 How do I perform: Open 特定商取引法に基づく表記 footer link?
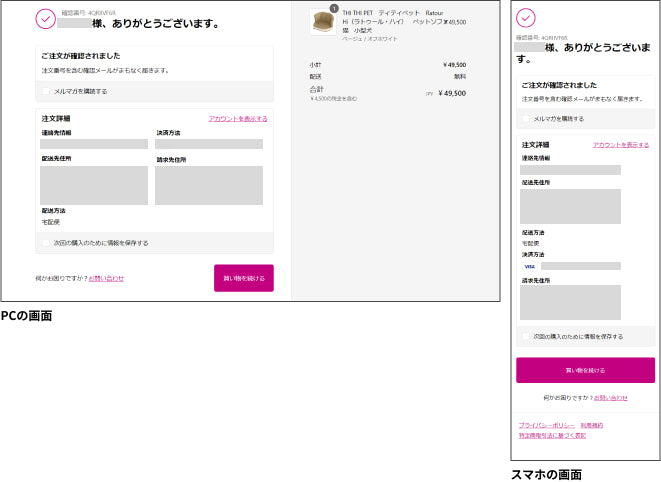tap(551, 436)
